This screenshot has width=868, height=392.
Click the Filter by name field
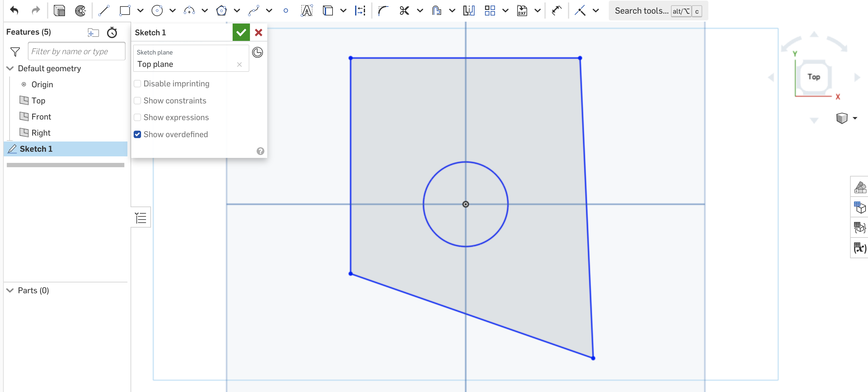coord(76,51)
